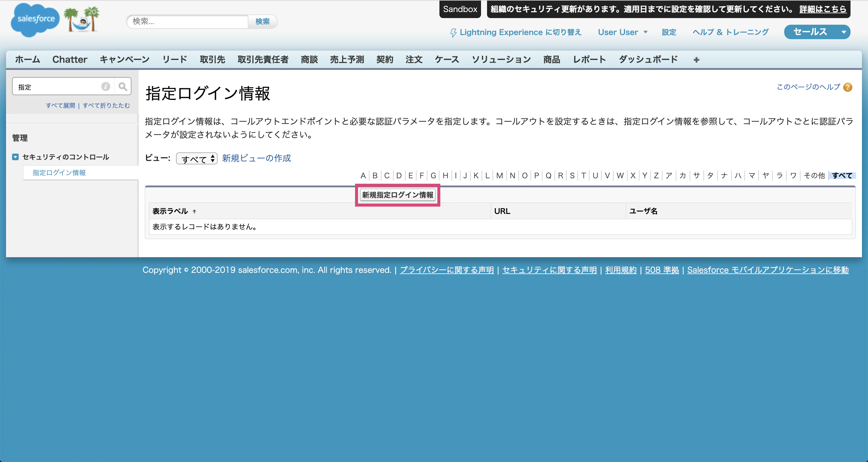Click the ユーザ名 column header
Image resolution: width=868 pixels, height=462 pixels.
coord(643,211)
